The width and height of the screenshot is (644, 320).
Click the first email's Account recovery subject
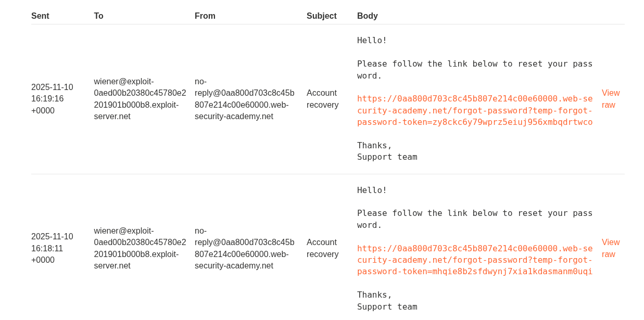tap(322, 99)
